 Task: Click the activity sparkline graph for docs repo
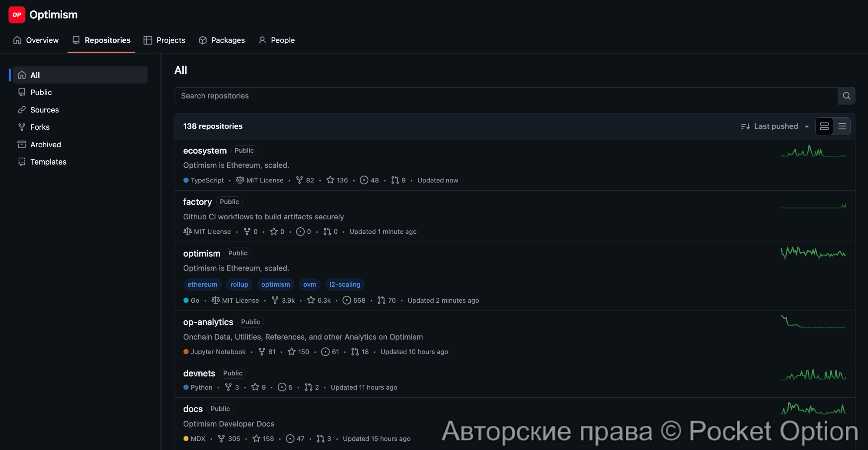[x=814, y=409]
